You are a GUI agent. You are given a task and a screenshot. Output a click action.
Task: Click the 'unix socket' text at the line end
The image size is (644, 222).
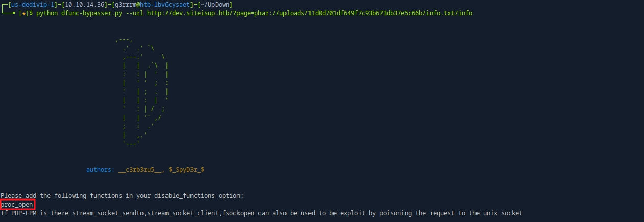coord(502,213)
